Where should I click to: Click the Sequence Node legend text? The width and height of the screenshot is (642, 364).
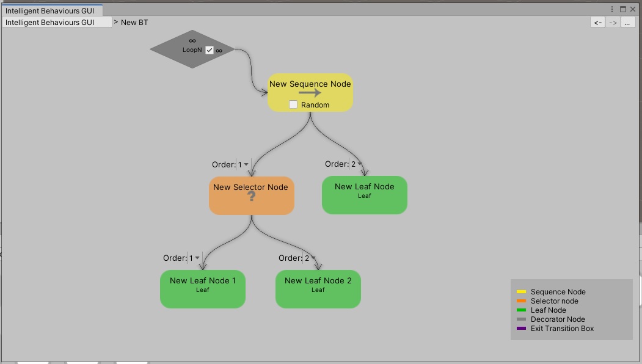pyautogui.click(x=558, y=292)
